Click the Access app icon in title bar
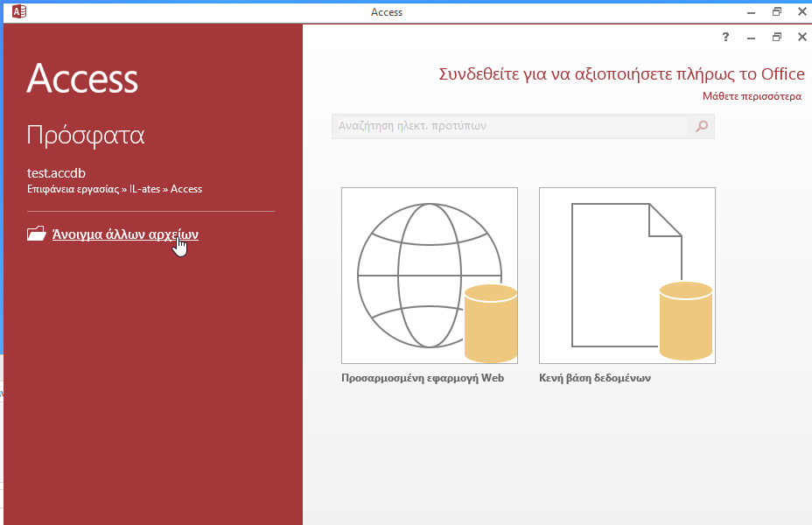Screen dimensions: 812x525 [x=18, y=11]
